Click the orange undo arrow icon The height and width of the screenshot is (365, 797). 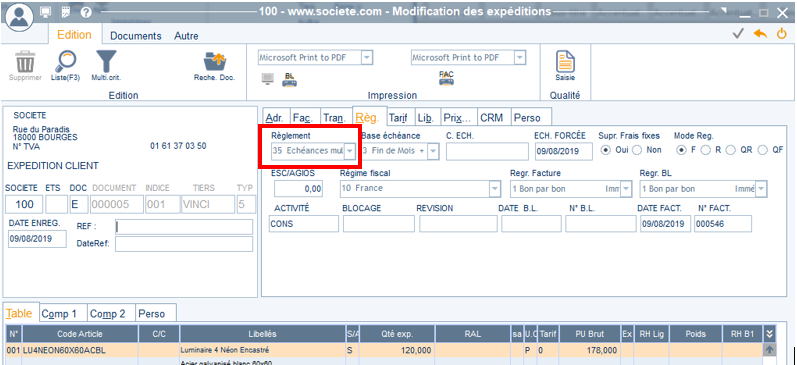(760, 34)
